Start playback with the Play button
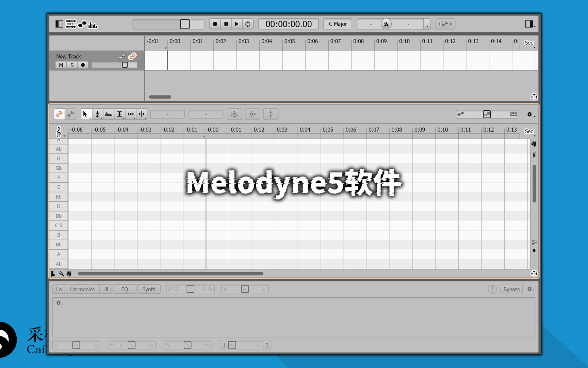Image resolution: width=588 pixels, height=368 pixels. click(236, 24)
